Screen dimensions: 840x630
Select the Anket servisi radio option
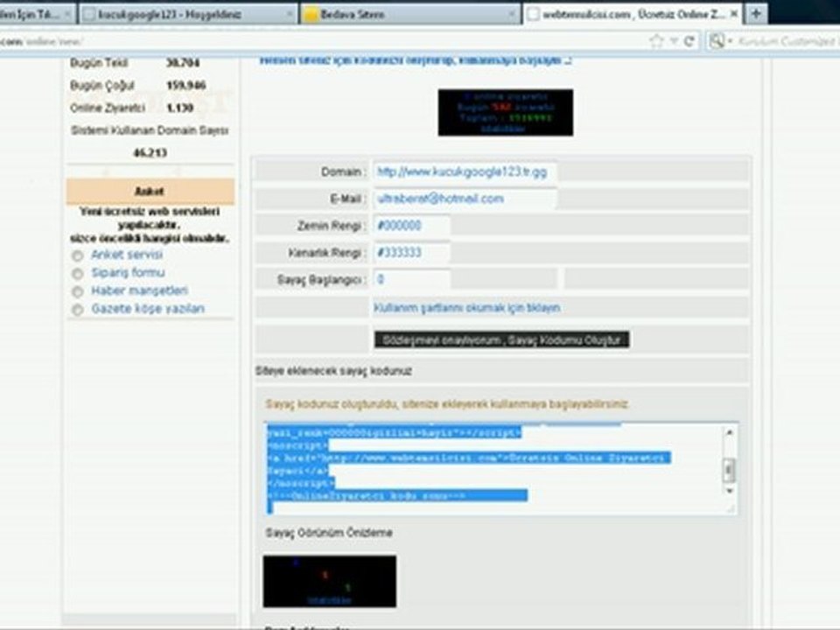tap(78, 255)
